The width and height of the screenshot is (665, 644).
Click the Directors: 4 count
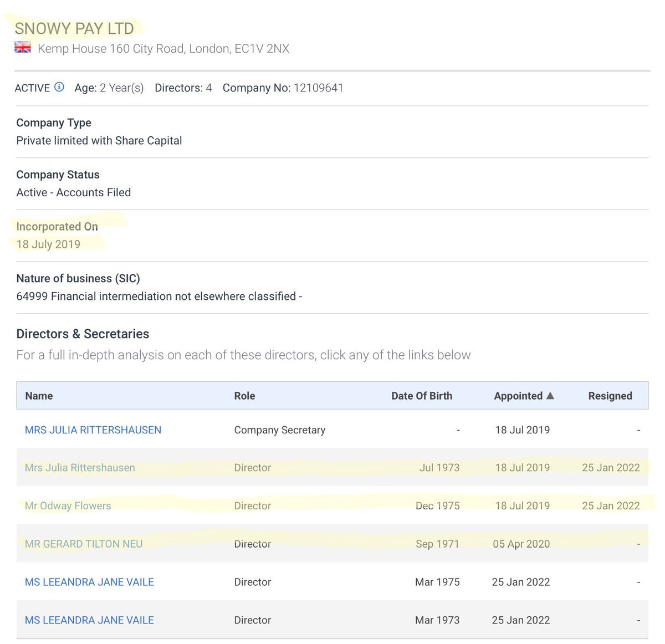[x=183, y=88]
